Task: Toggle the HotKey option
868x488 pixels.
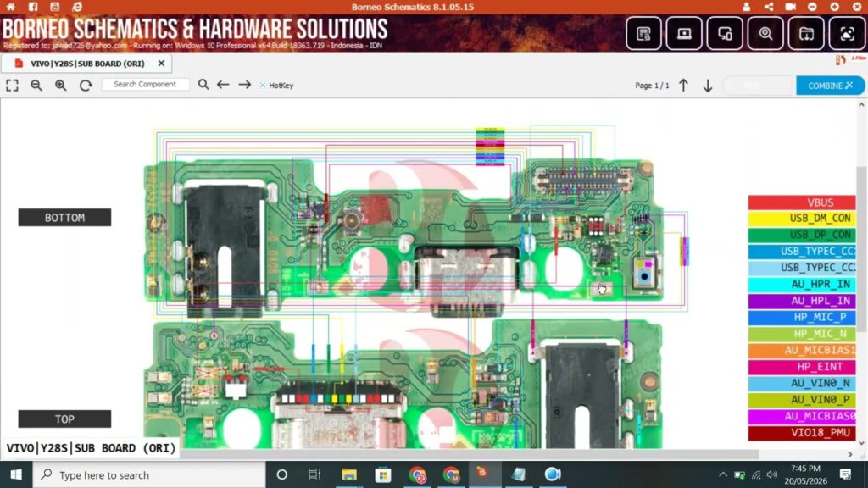Action: tap(276, 86)
